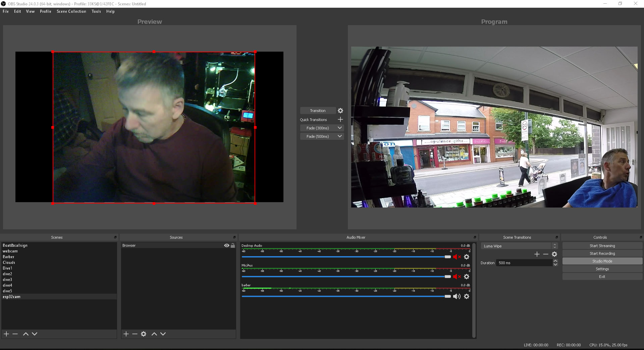Viewport: 644px width, 350px height.
Task: Undock the Scenes panel
Action: click(115, 237)
